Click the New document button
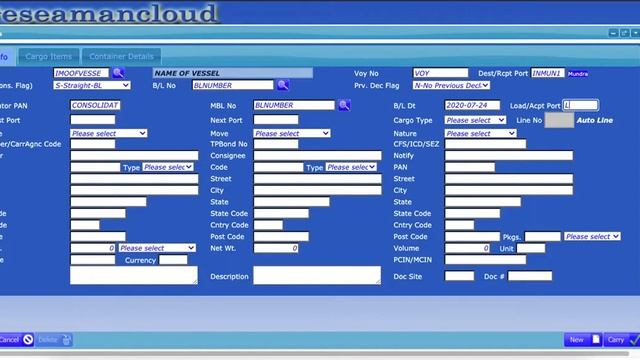This screenshot has width=640, height=360. (x=583, y=340)
